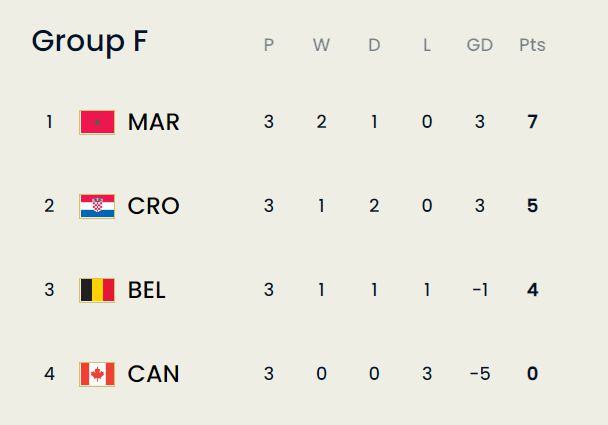Click Morocco's 7 points value
The image size is (608, 425).
[x=532, y=122]
